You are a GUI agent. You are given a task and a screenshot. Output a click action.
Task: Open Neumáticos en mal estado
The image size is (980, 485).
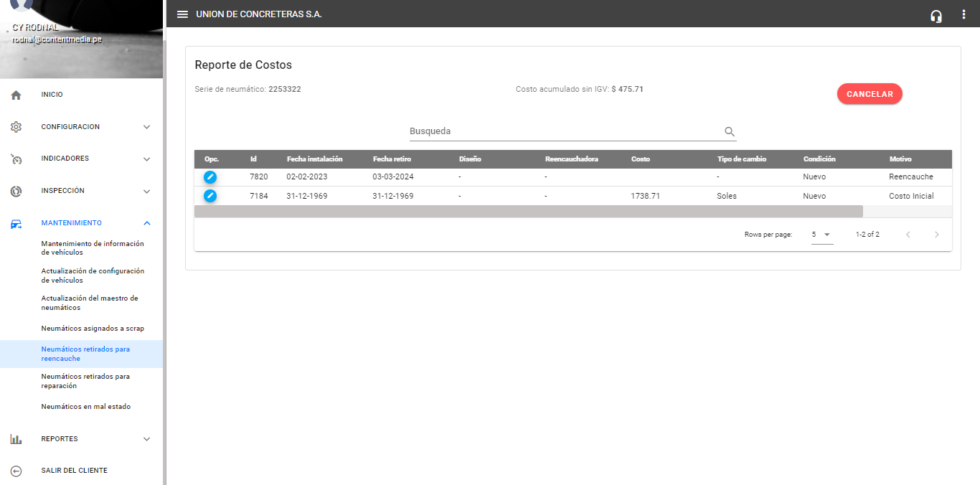[x=86, y=407]
